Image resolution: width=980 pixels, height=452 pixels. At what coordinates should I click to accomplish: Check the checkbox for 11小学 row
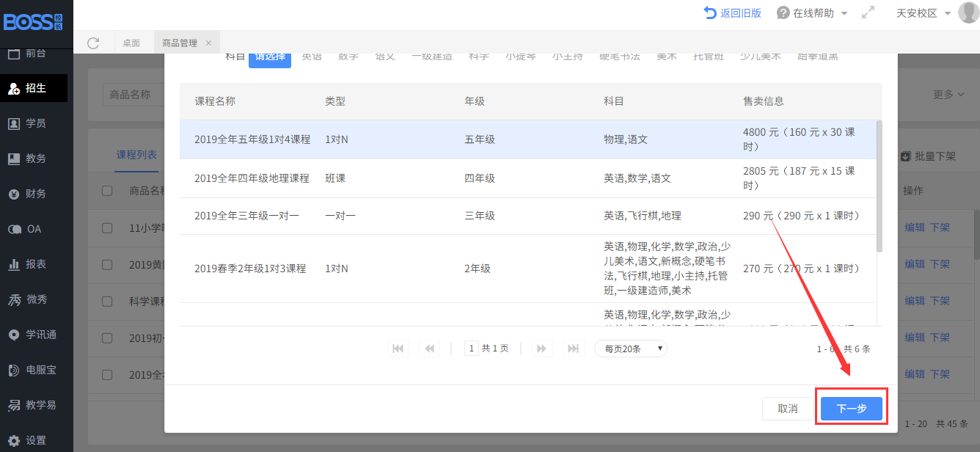point(107,227)
